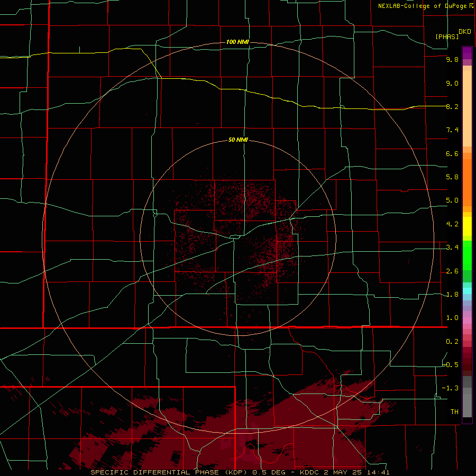476x476 pixels.
Task: Pick the pink color bar segment
Action: click(467, 321)
